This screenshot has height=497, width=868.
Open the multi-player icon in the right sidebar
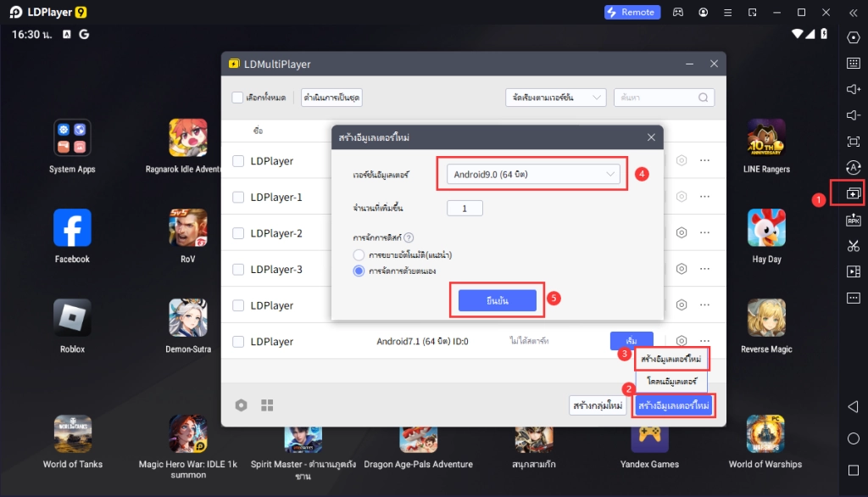pyautogui.click(x=853, y=193)
